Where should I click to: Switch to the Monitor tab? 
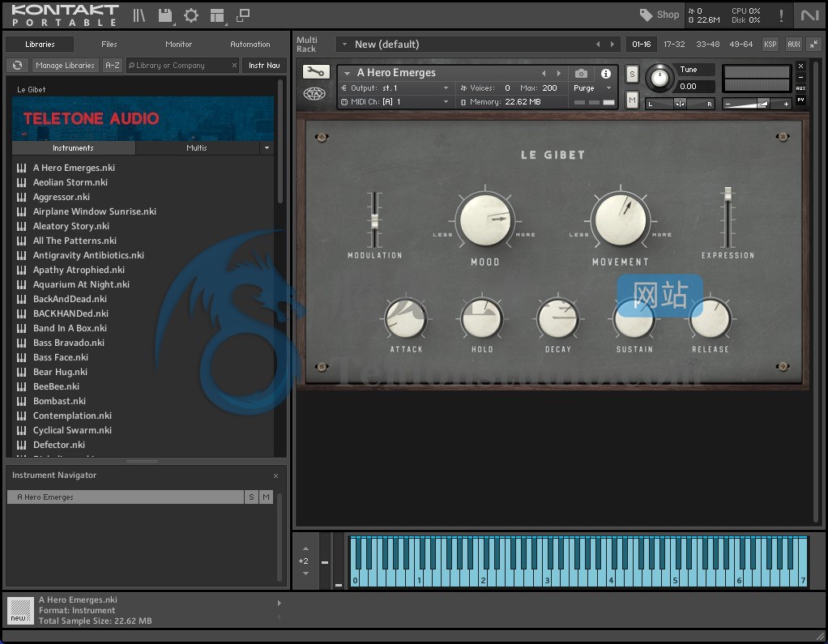178,45
